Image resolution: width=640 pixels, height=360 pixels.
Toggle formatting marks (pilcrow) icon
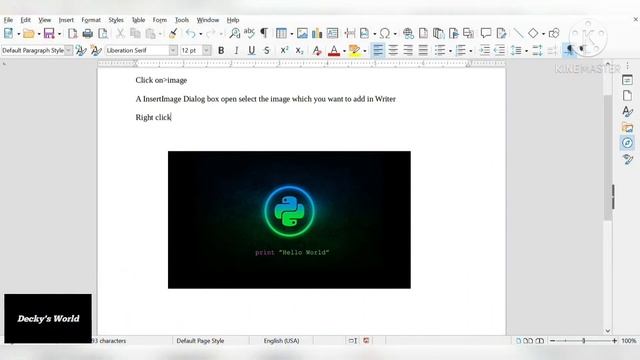pos(264,33)
